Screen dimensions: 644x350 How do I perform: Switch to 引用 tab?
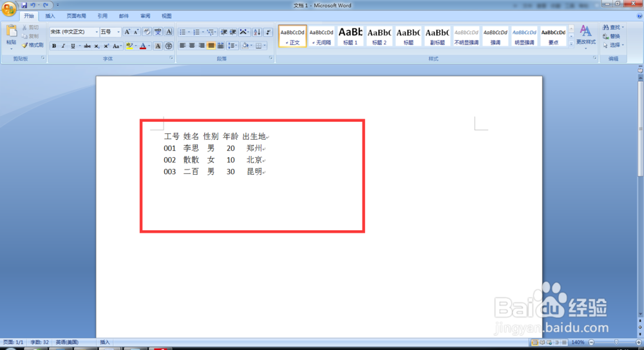click(x=102, y=16)
